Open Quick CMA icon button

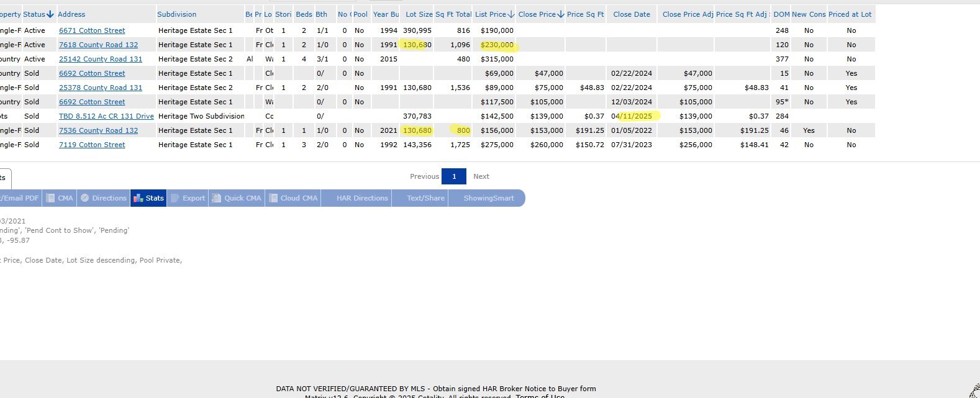pyautogui.click(x=216, y=198)
